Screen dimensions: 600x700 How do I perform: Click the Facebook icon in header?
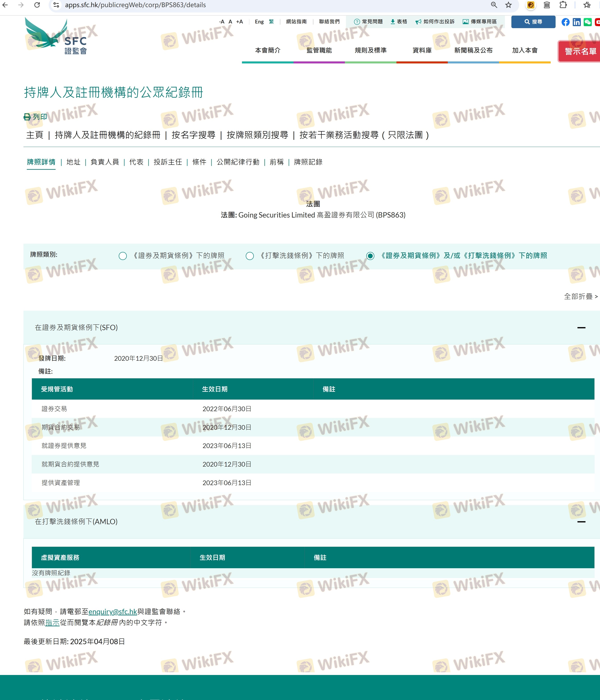[565, 22]
